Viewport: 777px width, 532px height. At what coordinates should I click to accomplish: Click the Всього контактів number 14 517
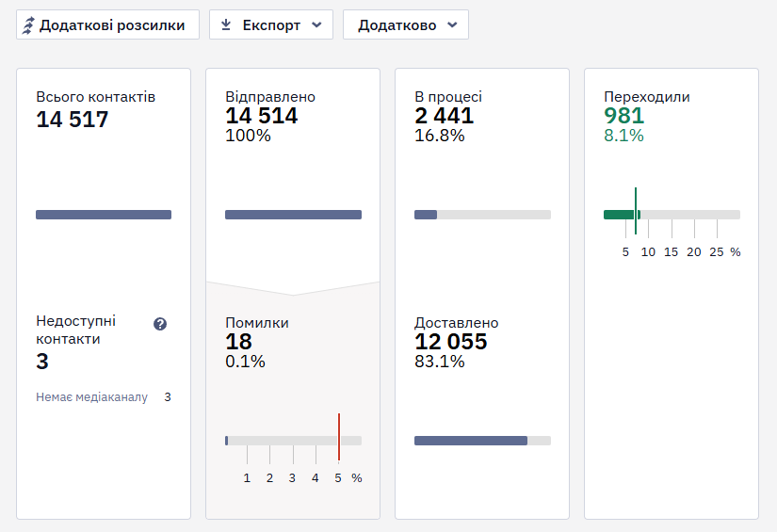tap(73, 120)
